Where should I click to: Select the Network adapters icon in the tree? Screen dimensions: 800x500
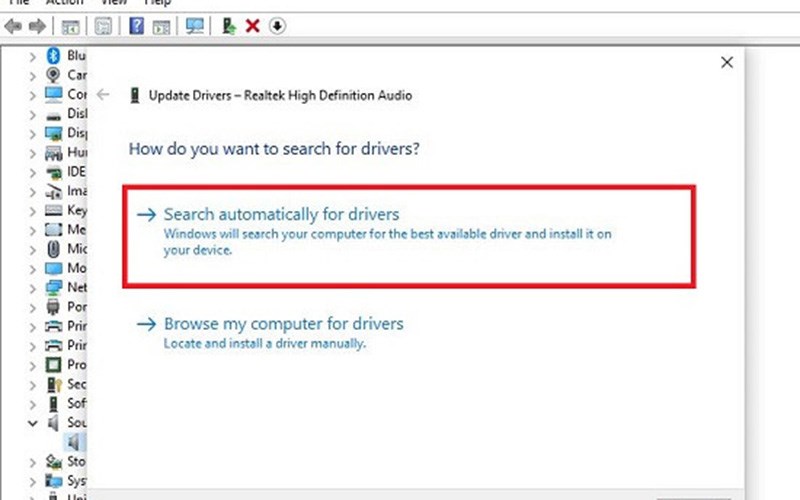click(53, 288)
